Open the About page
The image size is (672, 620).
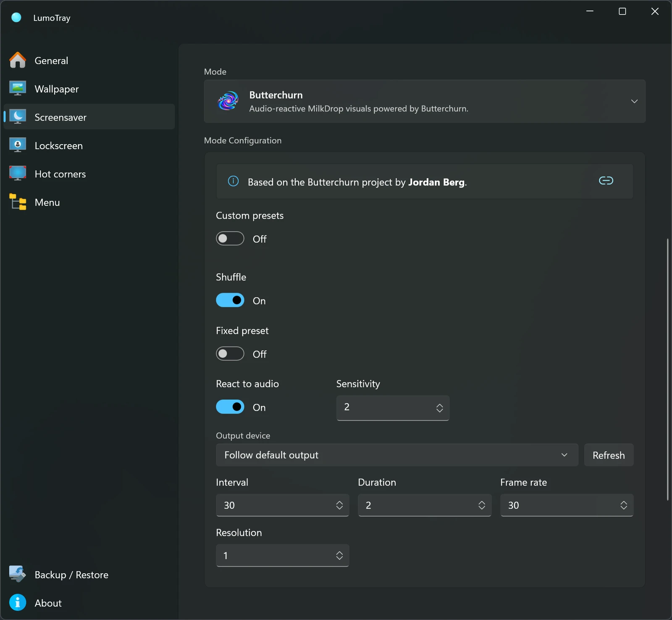pos(89,603)
